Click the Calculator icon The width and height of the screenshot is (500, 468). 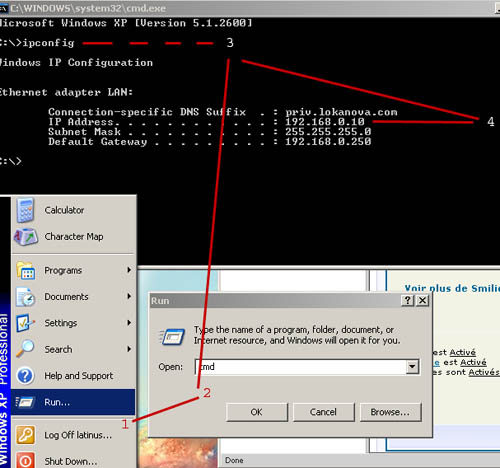pos(25,210)
